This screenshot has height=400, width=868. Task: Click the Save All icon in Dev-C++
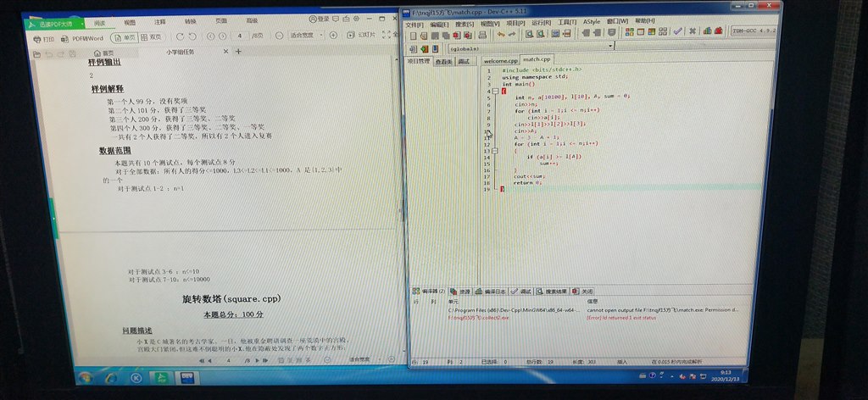coord(446,34)
